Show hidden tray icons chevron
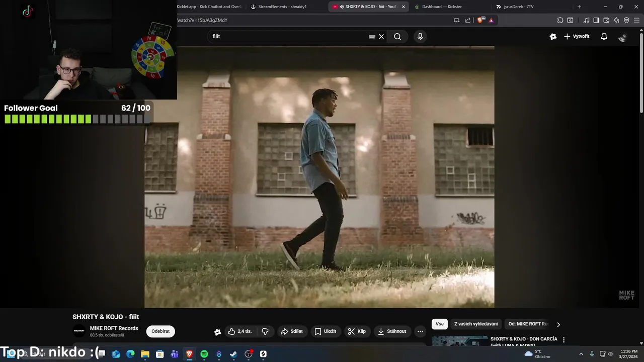The image size is (644, 362). pos(581,354)
